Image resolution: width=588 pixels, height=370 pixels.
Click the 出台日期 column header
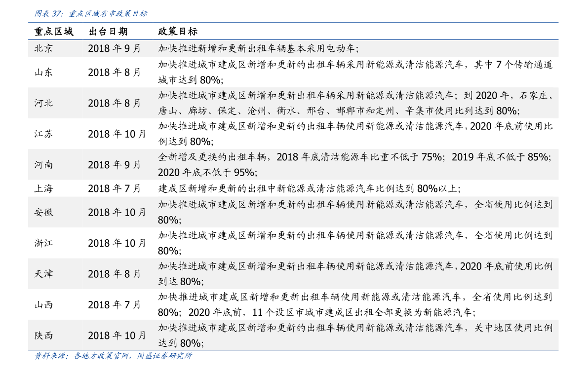tap(108, 32)
